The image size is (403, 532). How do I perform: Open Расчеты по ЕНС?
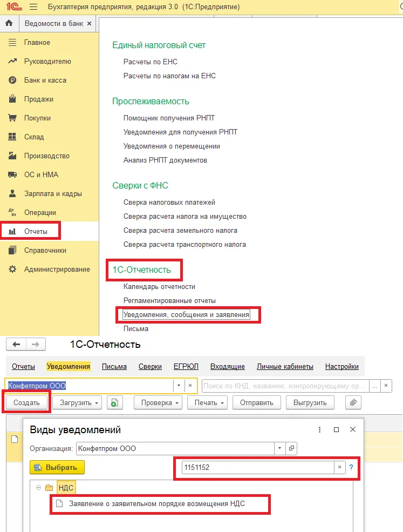coord(151,62)
